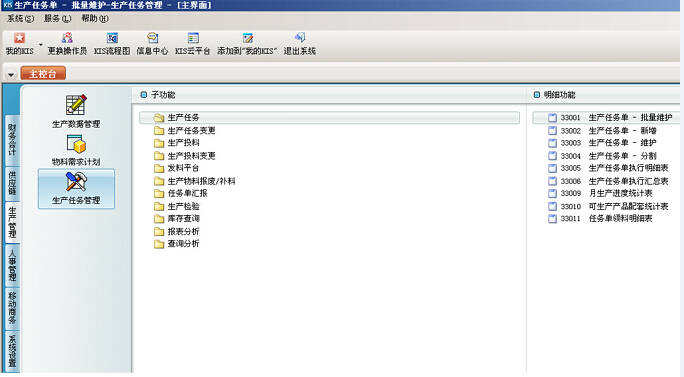Viewport: 684px width, 377px height.
Task: Select the 生产任务 folder
Action: click(x=329, y=117)
